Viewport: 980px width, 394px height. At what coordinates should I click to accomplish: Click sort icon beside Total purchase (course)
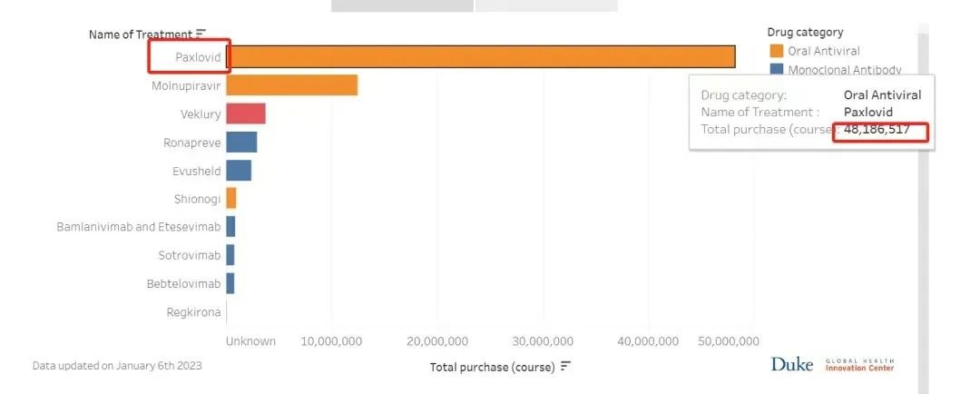(x=565, y=367)
